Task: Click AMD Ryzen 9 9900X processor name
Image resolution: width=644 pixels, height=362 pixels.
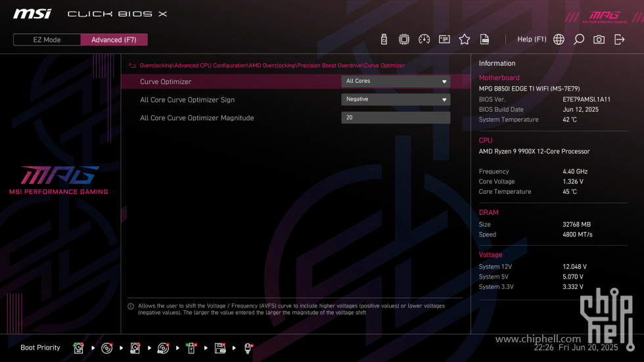Action: point(534,152)
